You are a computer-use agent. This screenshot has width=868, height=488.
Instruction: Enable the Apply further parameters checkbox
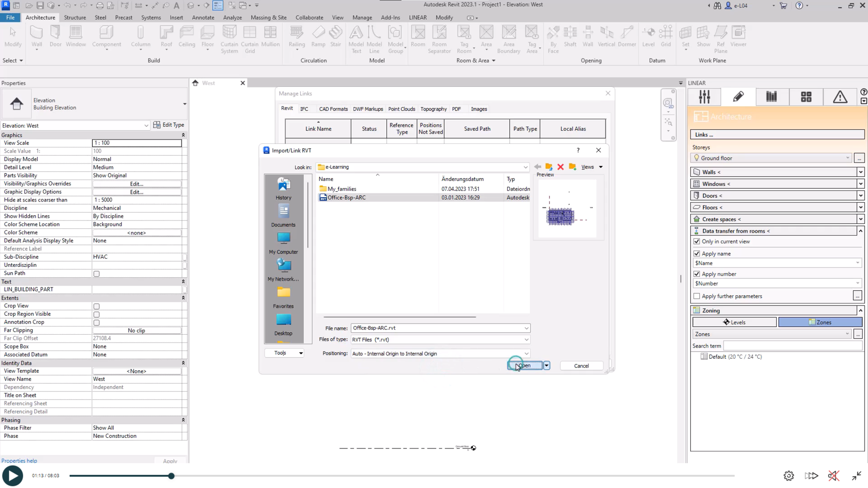tap(697, 296)
